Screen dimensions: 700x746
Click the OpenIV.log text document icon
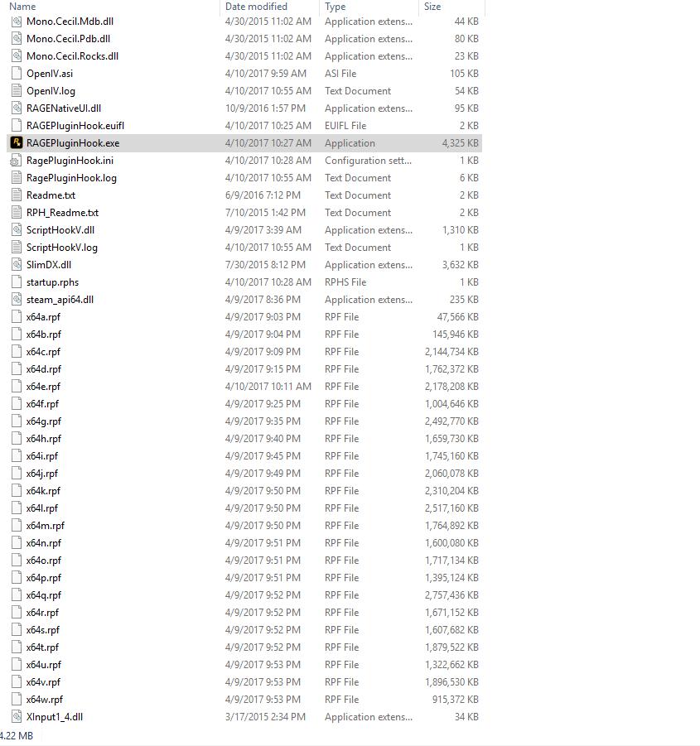coord(17,91)
